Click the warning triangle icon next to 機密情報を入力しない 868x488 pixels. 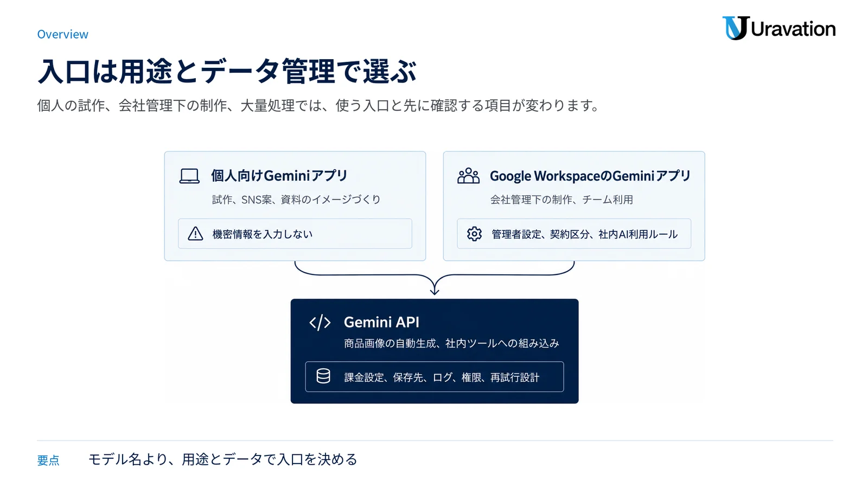[x=195, y=234]
